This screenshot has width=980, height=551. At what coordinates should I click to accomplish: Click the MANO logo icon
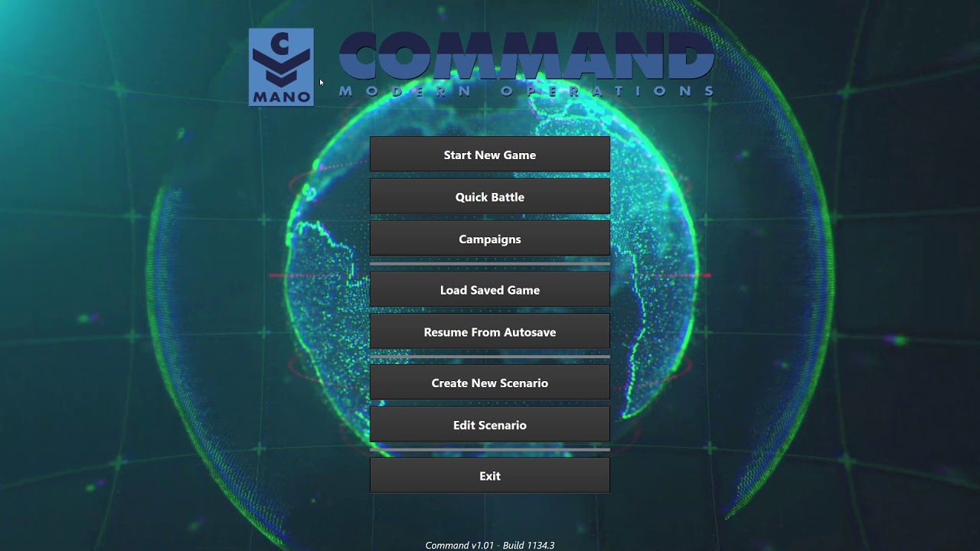(x=281, y=67)
